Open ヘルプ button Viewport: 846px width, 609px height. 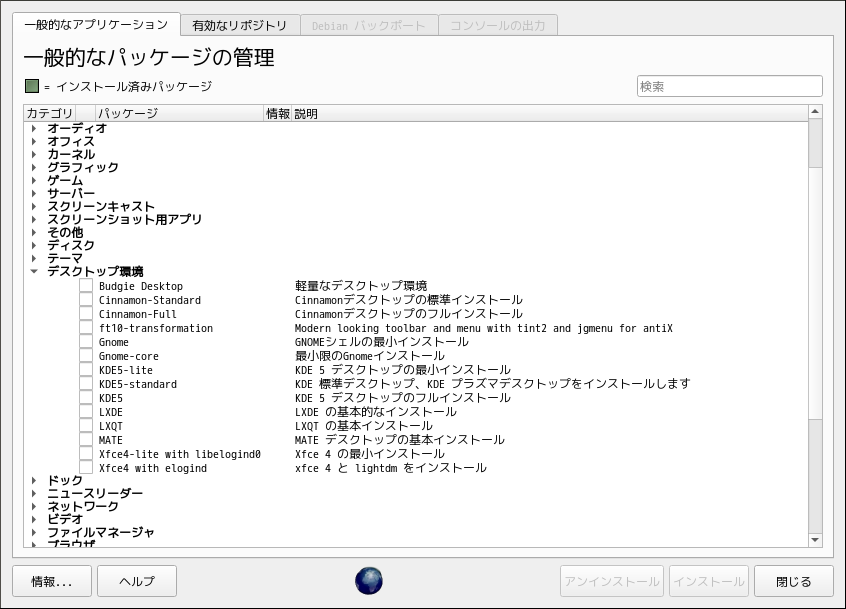pyautogui.click(x=137, y=581)
